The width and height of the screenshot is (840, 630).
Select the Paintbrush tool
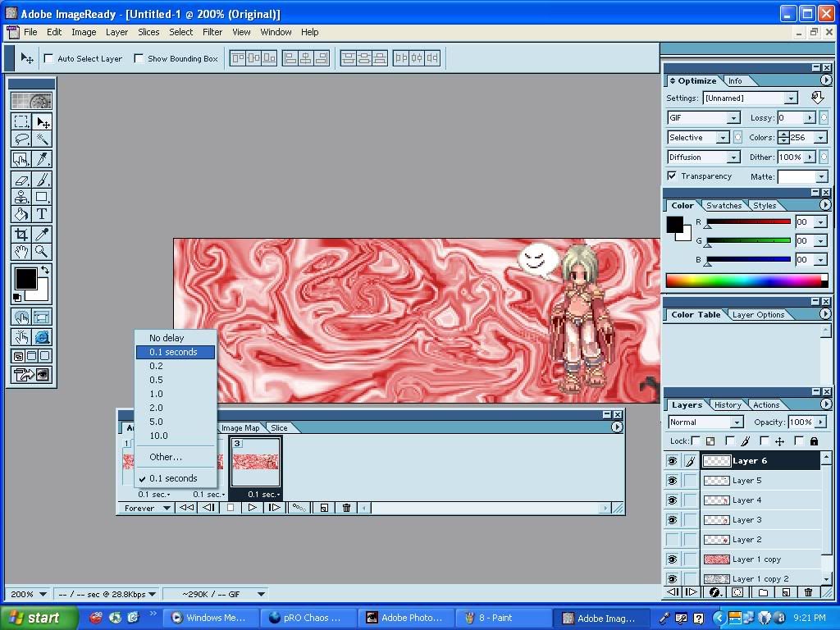click(42, 180)
